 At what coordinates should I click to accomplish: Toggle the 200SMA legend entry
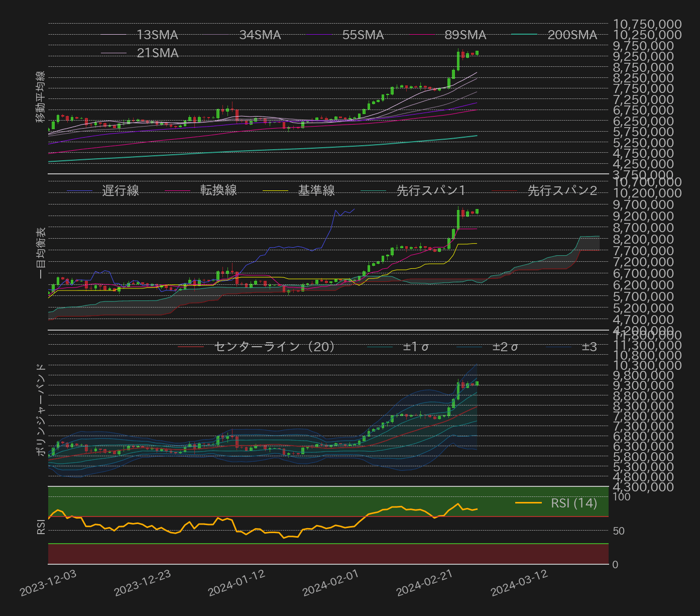571,35
